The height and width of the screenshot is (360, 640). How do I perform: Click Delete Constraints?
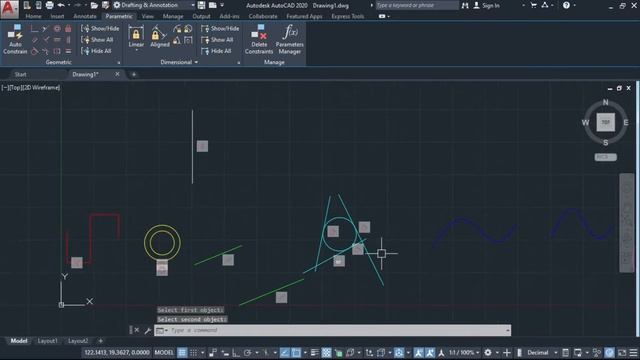[259, 40]
